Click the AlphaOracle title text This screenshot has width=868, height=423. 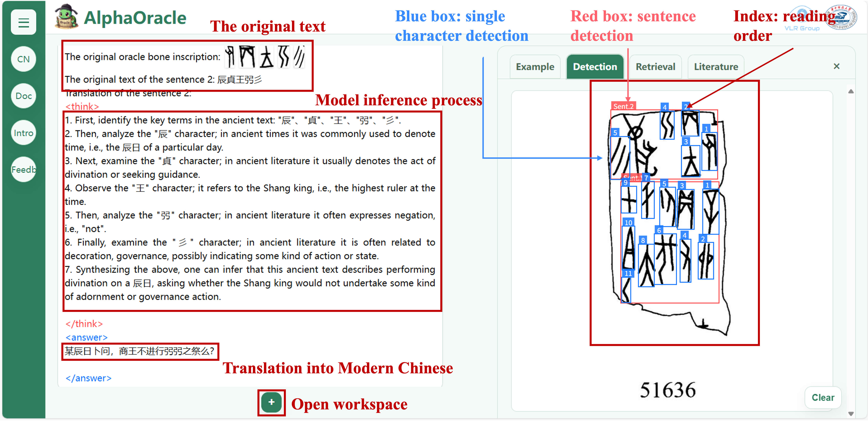point(135,18)
